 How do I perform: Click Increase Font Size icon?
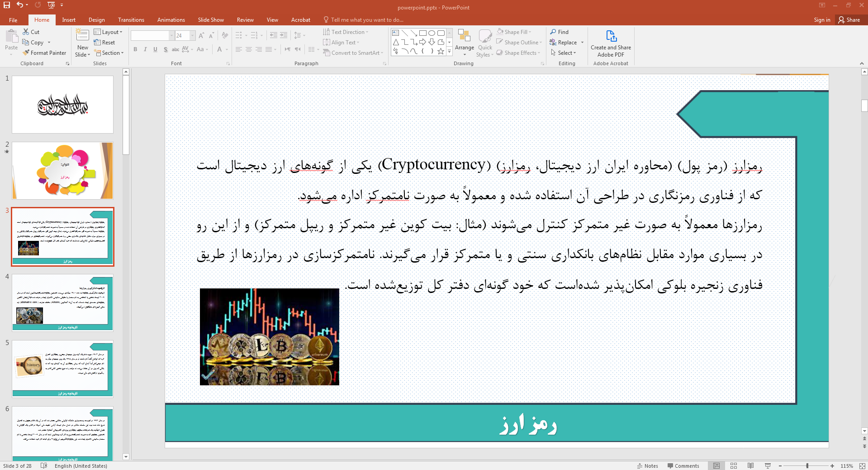[201, 35]
